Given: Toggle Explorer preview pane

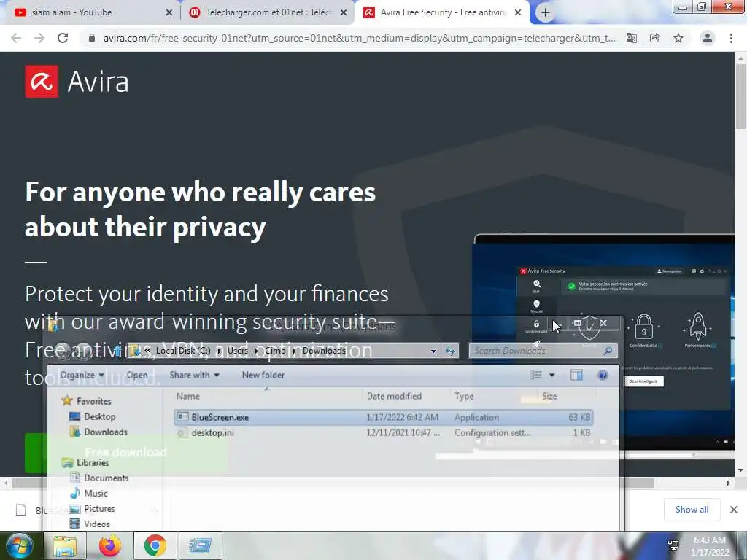Looking at the screenshot, I should tap(576, 376).
